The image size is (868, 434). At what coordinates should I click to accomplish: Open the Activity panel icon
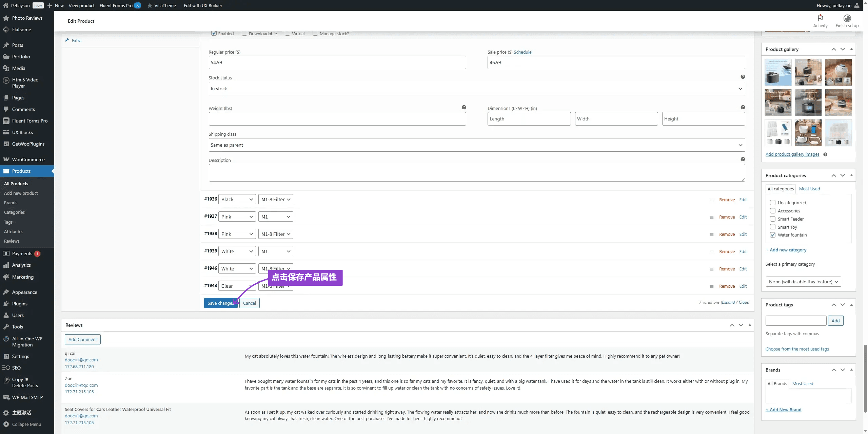click(820, 18)
